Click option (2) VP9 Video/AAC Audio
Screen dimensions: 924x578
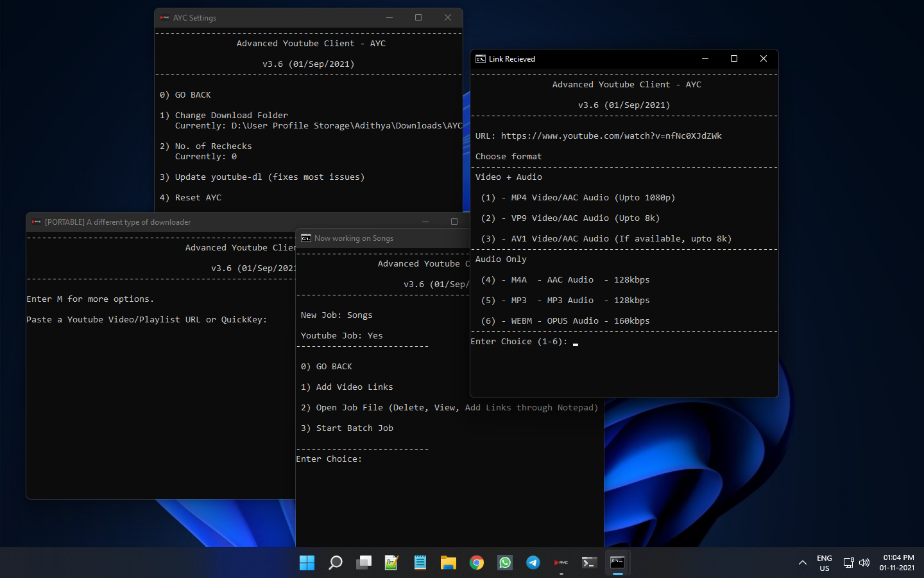(x=570, y=218)
